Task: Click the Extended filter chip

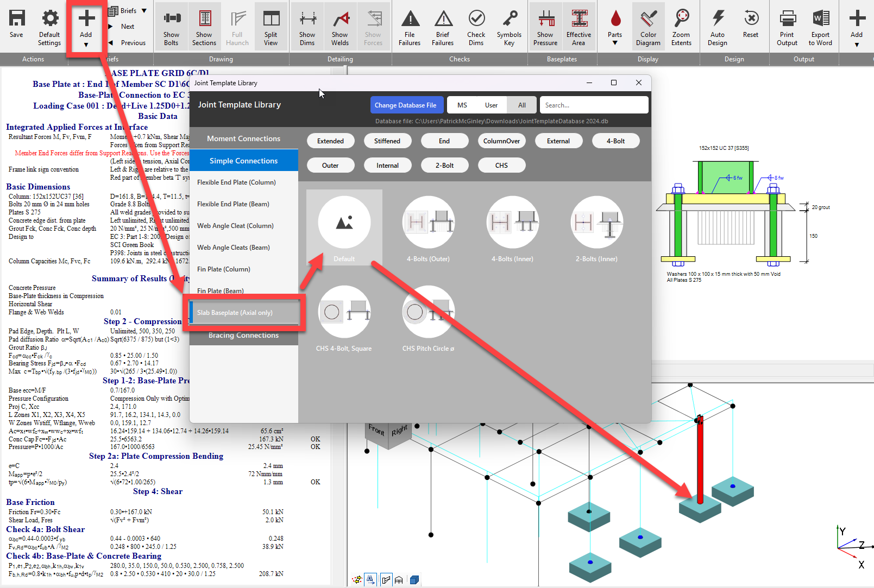Action: tap(330, 141)
